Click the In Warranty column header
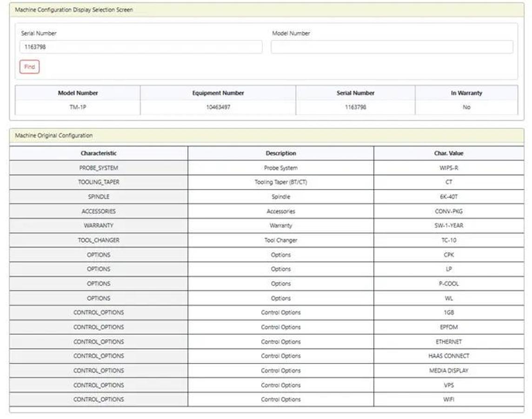 click(466, 93)
